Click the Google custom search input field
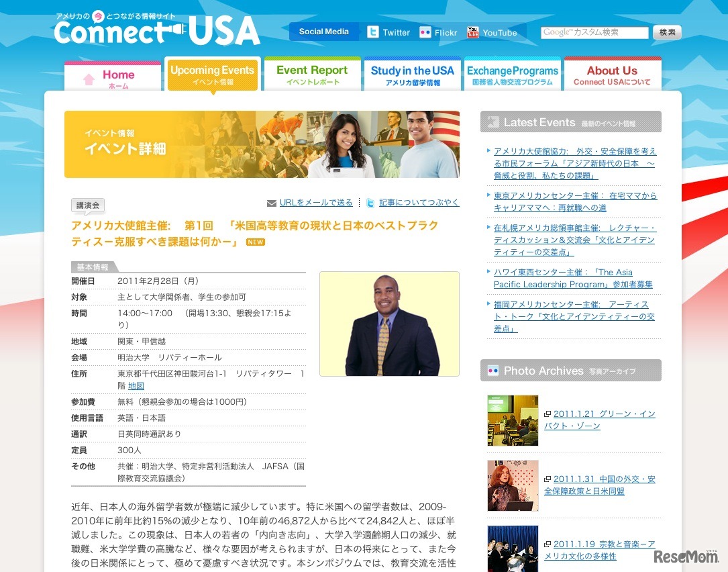The image size is (728, 572). 595,32
